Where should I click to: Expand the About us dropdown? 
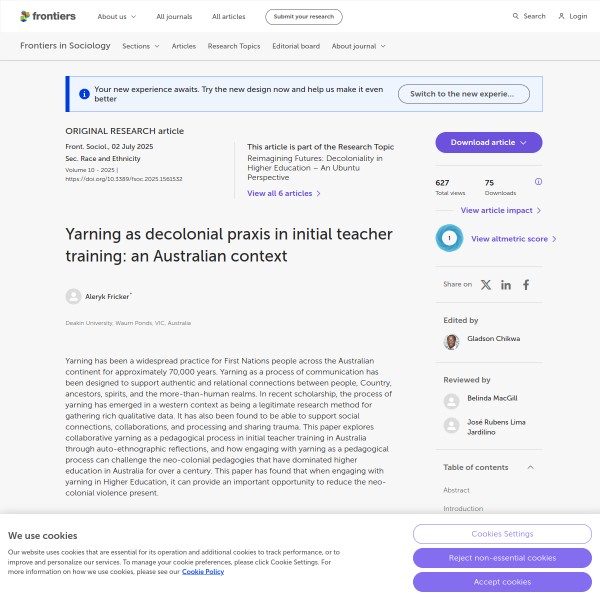(116, 17)
